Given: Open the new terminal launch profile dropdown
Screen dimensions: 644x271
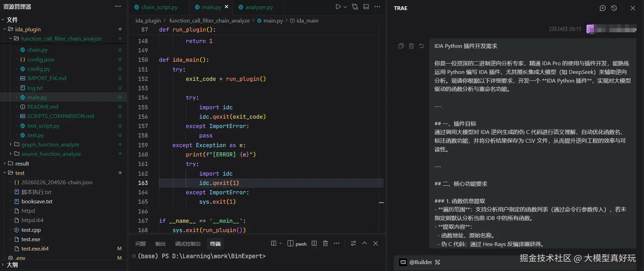Looking at the screenshot, I should [x=281, y=244].
